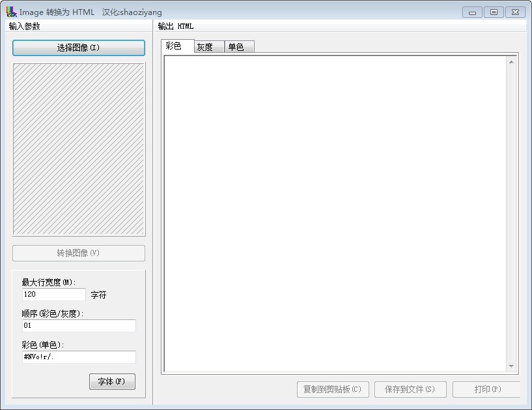
Task: Close the Image 转换为 HTML window
Action: click(x=515, y=12)
